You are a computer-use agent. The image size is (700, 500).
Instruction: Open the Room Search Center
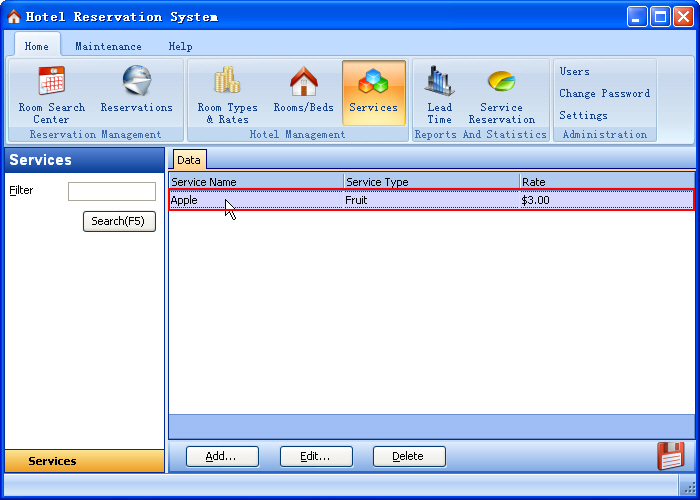pos(51,93)
